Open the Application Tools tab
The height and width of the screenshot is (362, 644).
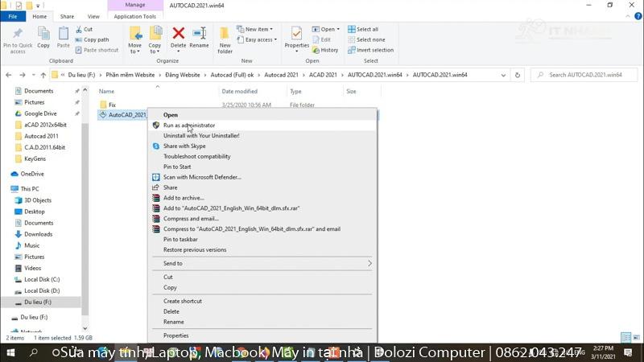[x=134, y=16]
